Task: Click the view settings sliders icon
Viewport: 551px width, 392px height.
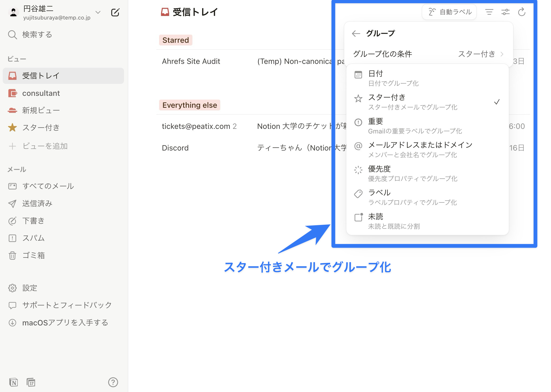Action: [x=505, y=12]
